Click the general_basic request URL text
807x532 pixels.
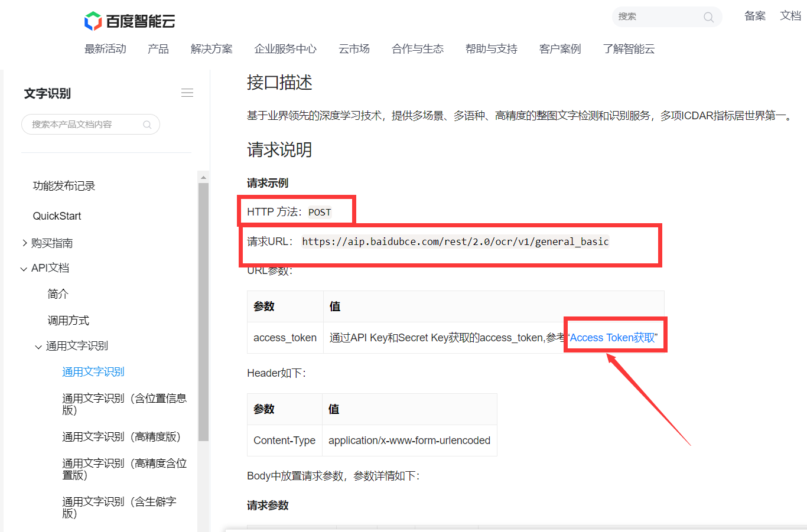(455, 241)
